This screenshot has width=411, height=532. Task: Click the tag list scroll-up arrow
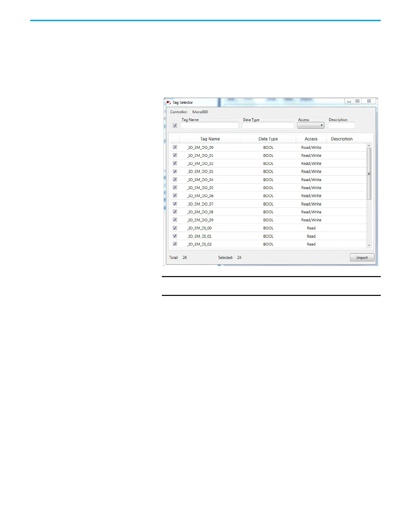click(x=369, y=145)
